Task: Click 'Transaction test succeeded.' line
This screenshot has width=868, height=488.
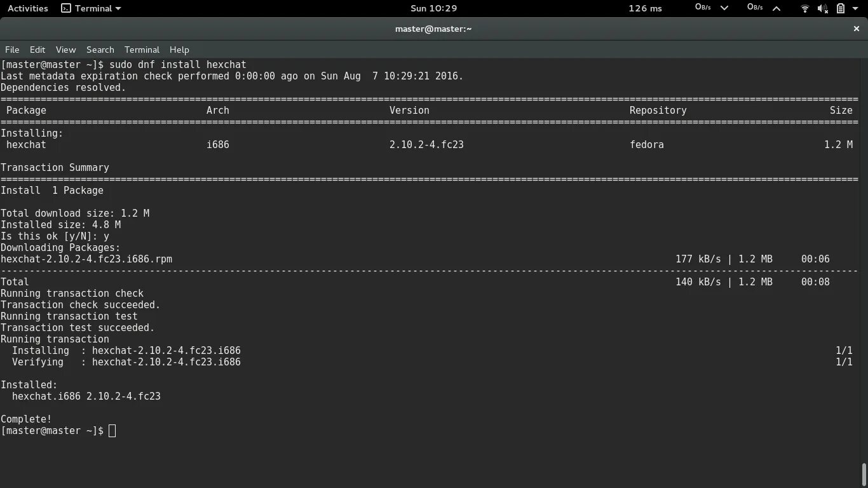Action: pyautogui.click(x=78, y=328)
